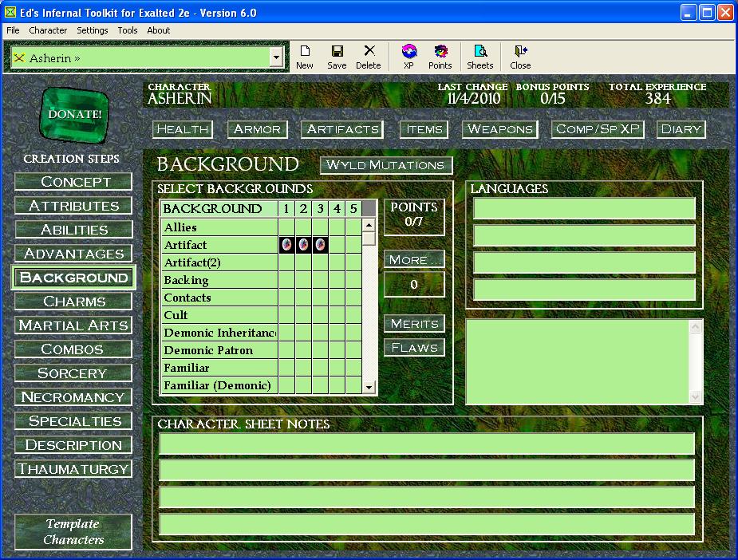Open the Points toolbar tool

pyautogui.click(x=440, y=57)
